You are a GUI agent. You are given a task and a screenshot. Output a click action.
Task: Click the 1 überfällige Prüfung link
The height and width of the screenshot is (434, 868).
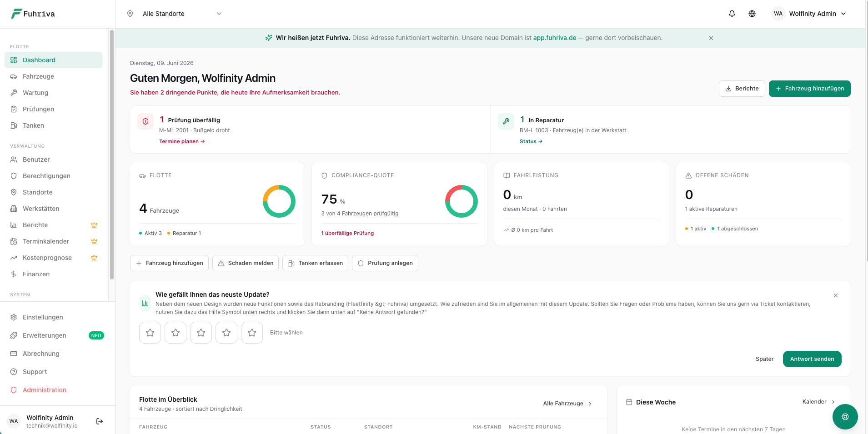(x=347, y=233)
